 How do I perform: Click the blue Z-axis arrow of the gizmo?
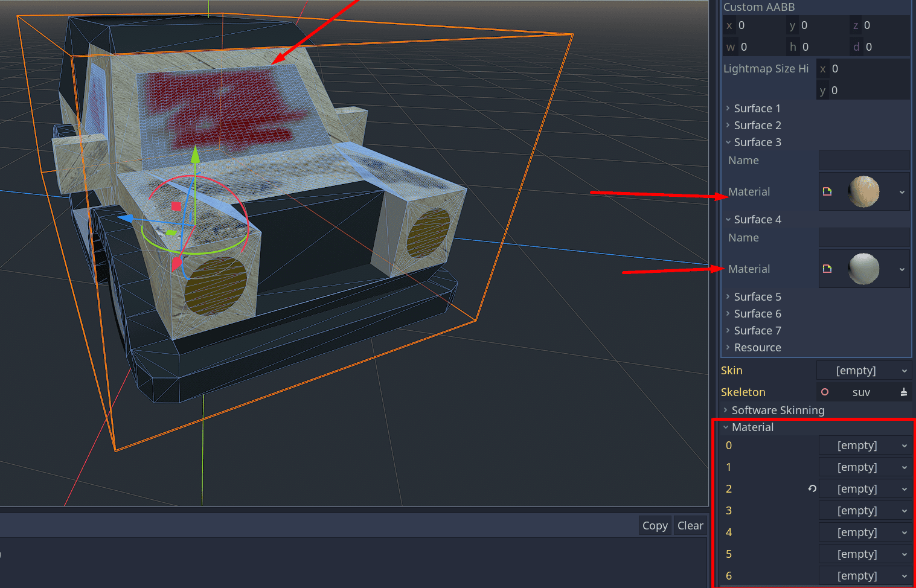(126, 218)
